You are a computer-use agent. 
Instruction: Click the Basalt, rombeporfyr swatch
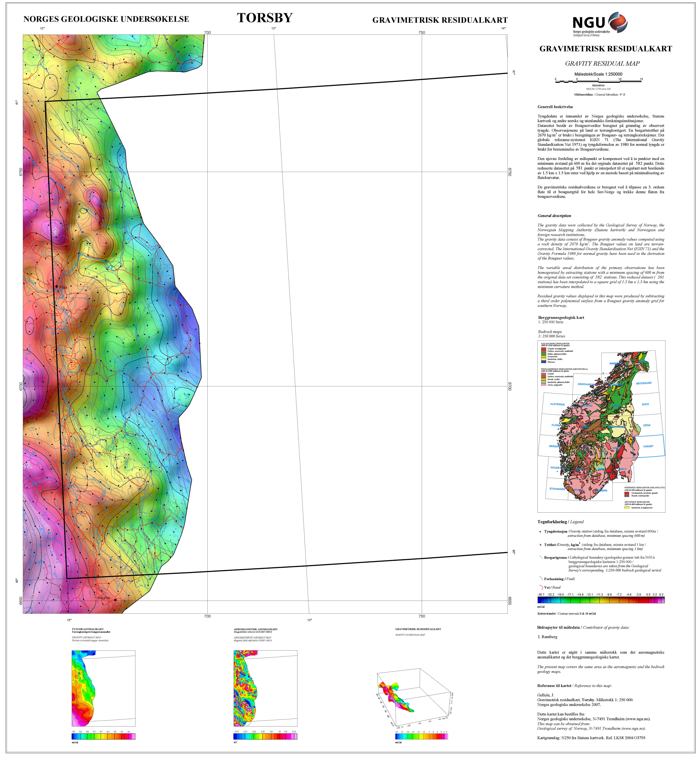point(627,496)
